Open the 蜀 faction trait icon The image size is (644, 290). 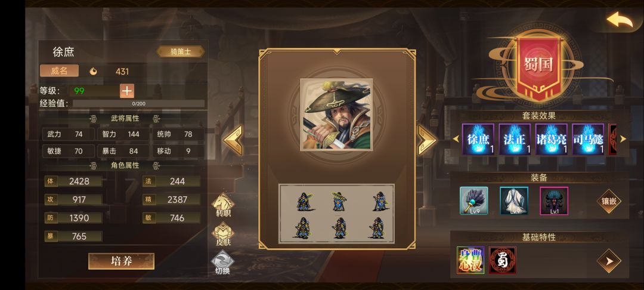click(503, 260)
